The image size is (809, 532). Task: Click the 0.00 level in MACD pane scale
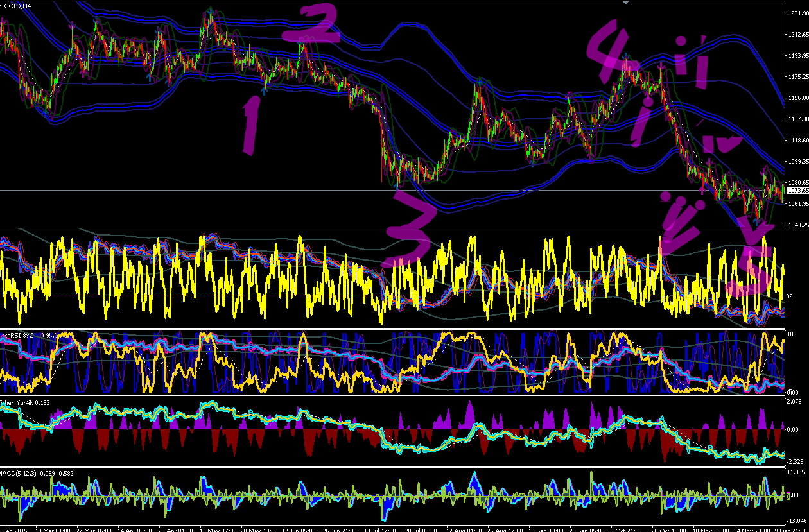(793, 495)
